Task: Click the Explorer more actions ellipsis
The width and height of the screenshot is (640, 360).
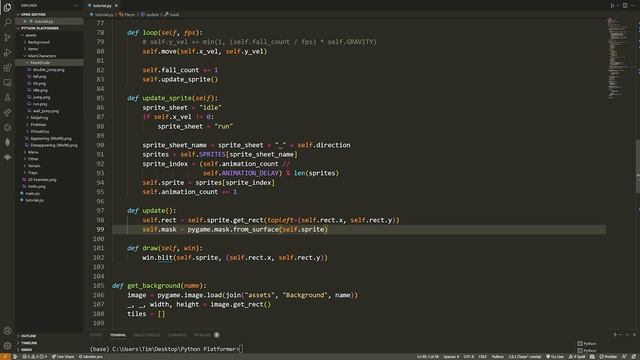Action: (76, 6)
